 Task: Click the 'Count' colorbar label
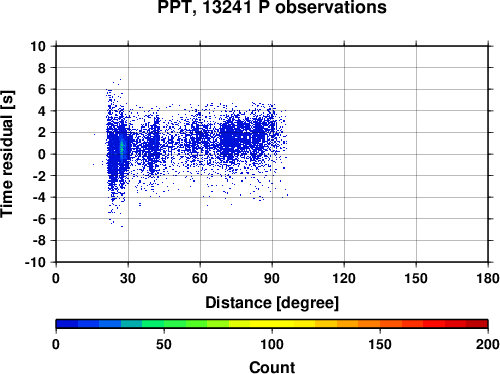click(272, 367)
